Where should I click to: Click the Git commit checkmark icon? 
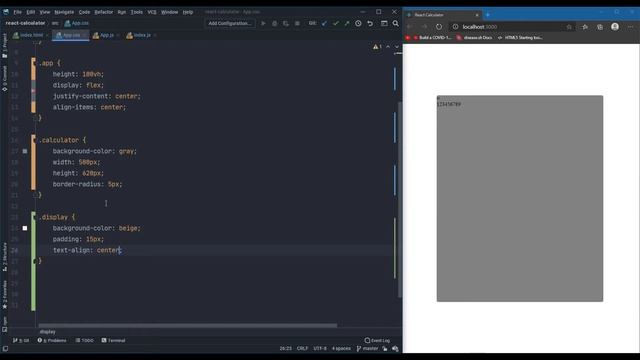pyautogui.click(x=336, y=24)
